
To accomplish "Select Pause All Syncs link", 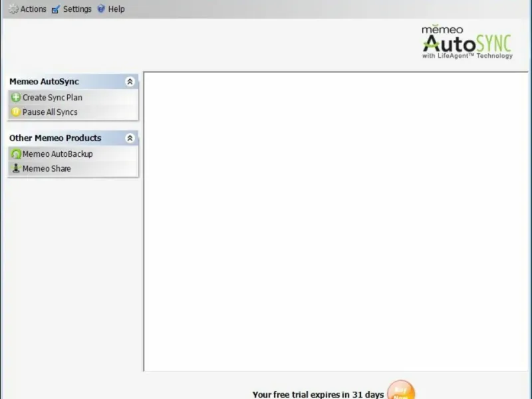I will 50,112.
